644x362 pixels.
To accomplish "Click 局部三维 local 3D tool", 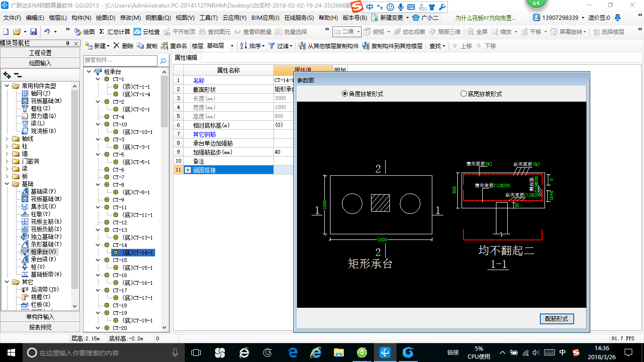I will click(x=445, y=32).
